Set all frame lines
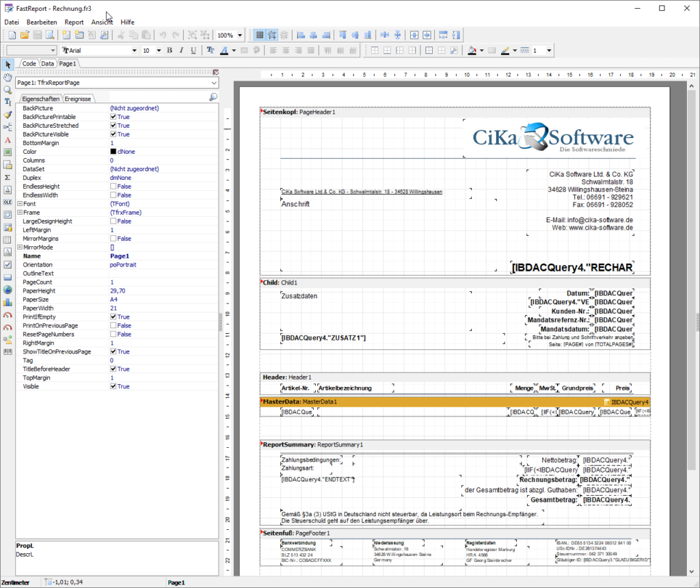Screen dimensions: 700x588 (429, 51)
